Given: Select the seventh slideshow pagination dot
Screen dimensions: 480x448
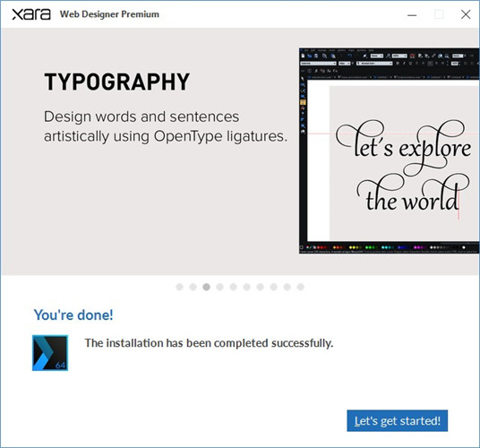Looking at the screenshot, I should click(x=261, y=287).
